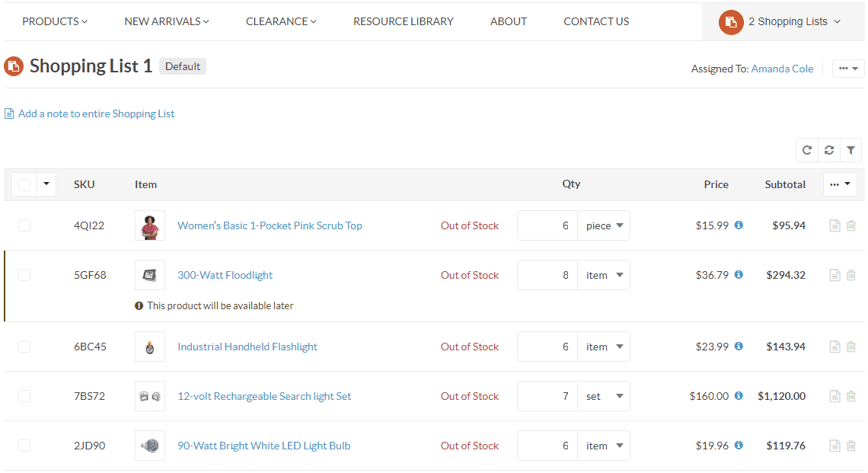The image size is (868, 473).
Task: Open the filter funnel icon
Action: click(x=850, y=150)
